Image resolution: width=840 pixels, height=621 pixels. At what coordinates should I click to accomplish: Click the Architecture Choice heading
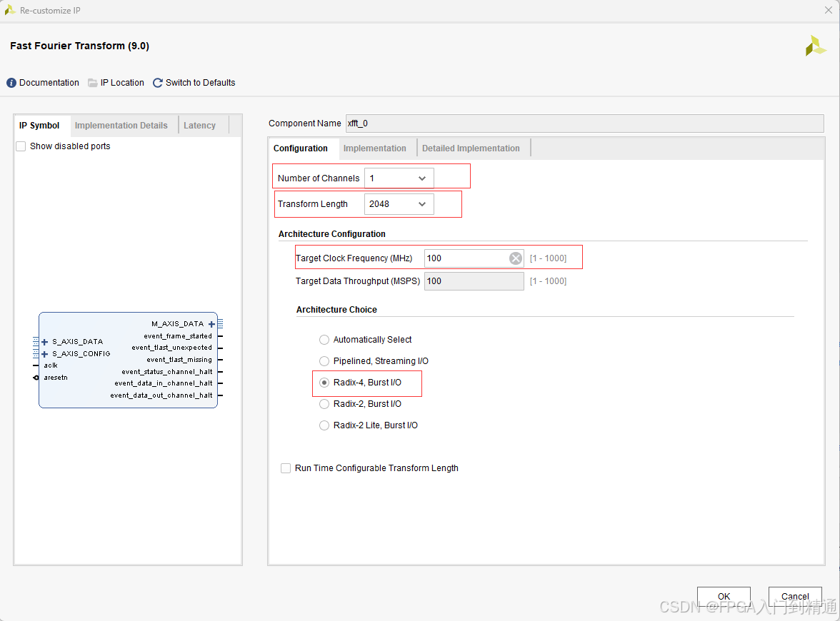336,310
